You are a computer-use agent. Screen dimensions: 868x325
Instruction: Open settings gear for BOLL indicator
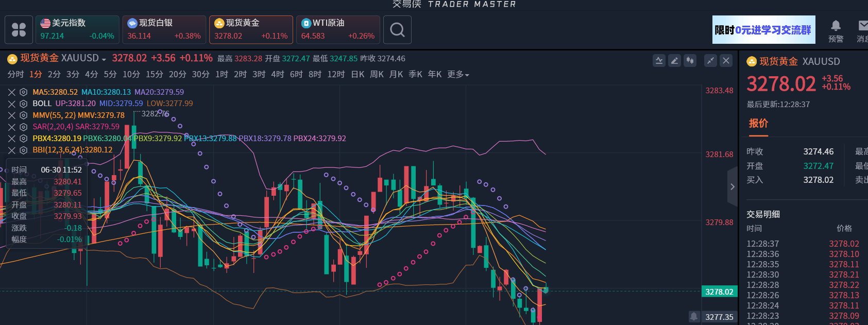click(x=23, y=104)
